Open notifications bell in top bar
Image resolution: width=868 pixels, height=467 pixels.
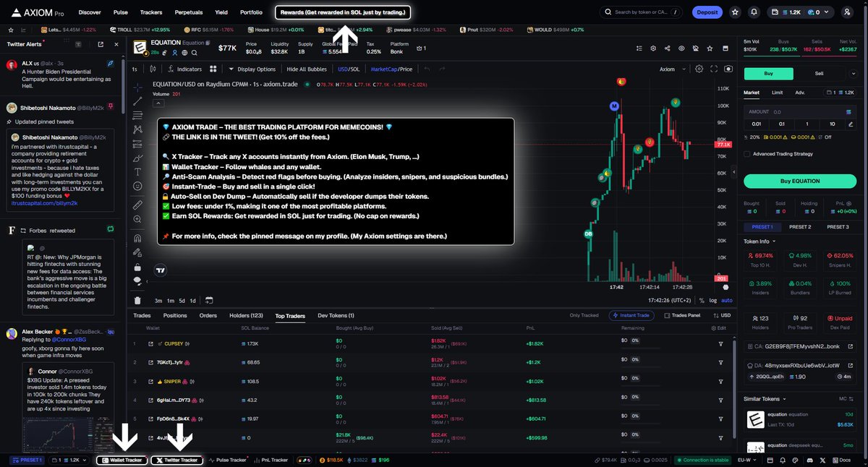754,12
